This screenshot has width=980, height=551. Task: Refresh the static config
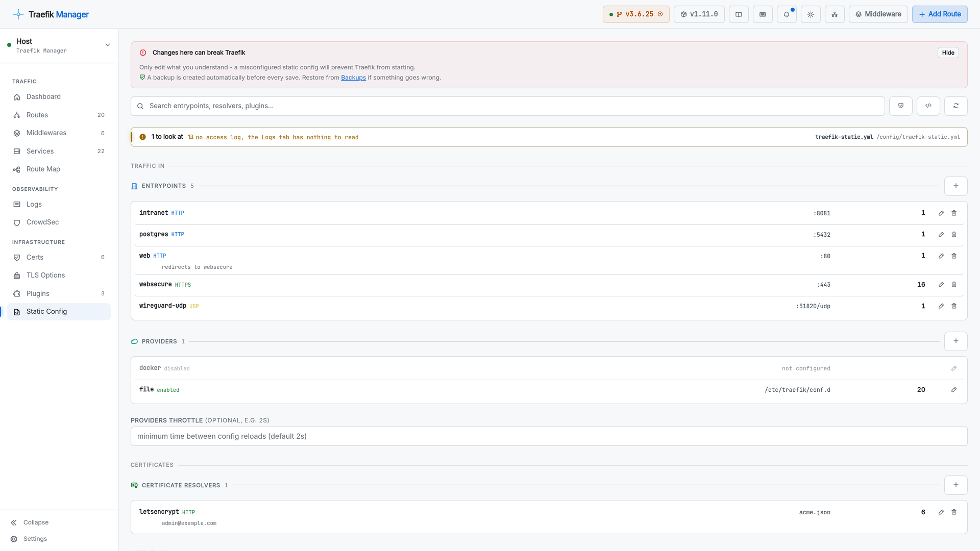pos(956,106)
